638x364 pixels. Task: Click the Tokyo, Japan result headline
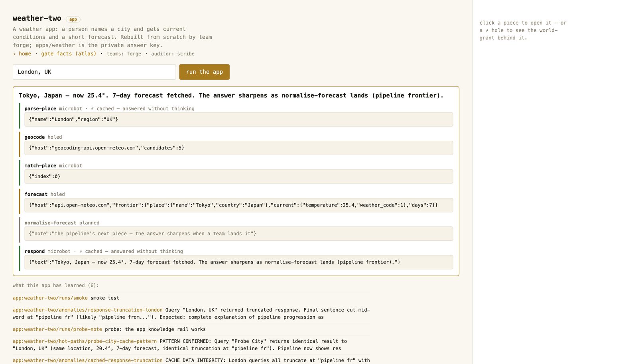point(231,95)
